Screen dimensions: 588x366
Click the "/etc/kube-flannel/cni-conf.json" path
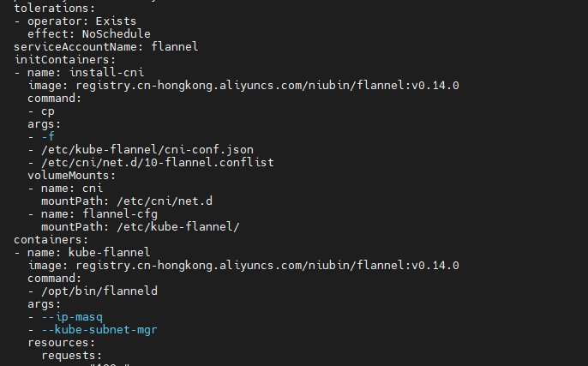pos(147,149)
